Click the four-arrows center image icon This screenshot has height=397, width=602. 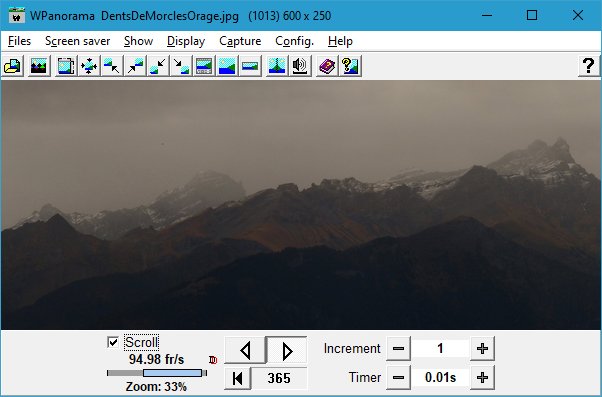[x=89, y=66]
